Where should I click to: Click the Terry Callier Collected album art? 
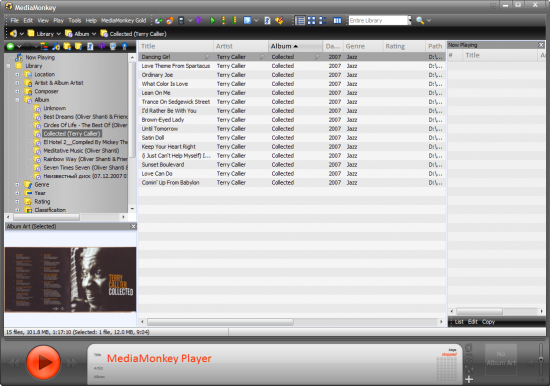point(70,280)
